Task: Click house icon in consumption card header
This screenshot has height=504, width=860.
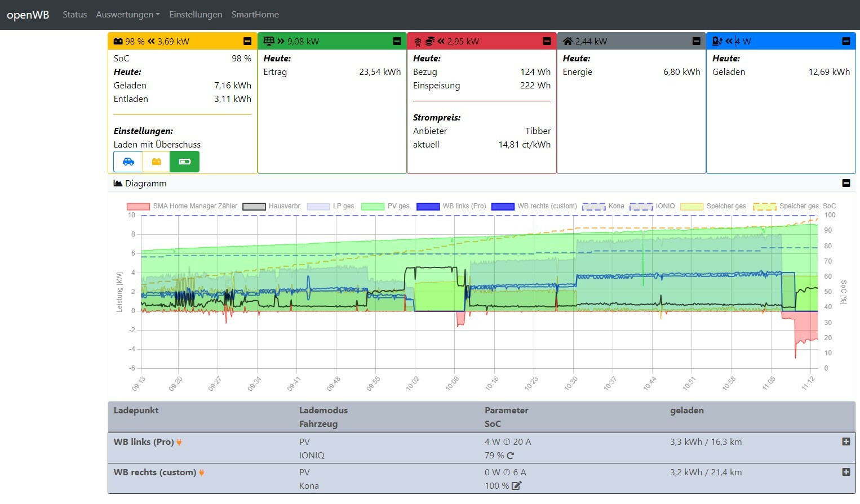Action: [568, 41]
